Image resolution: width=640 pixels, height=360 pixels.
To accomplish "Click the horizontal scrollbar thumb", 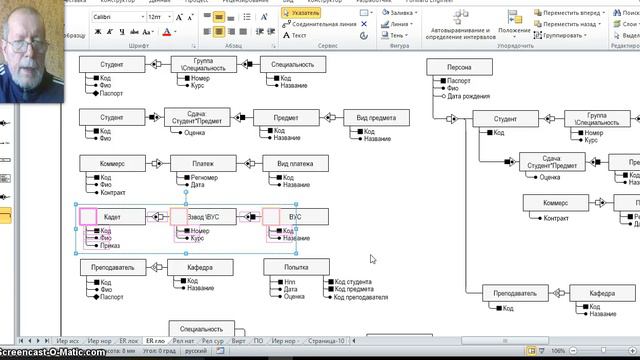I will point(505,341).
